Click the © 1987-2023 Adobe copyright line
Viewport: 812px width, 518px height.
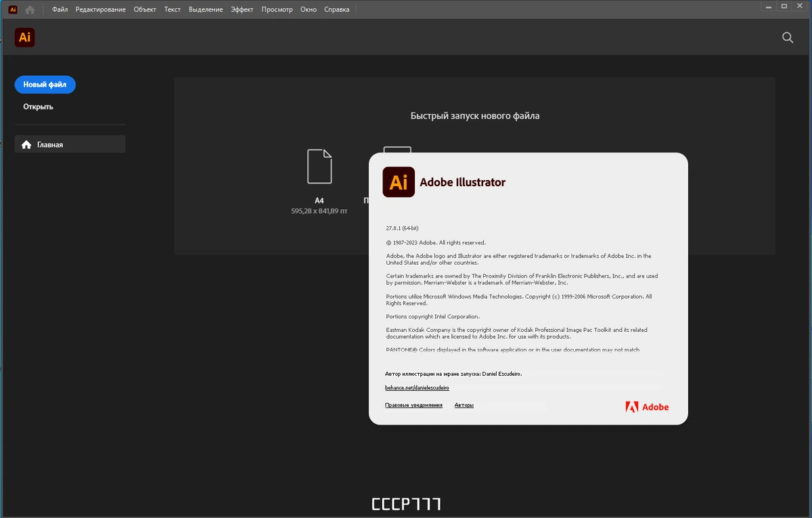pos(436,242)
